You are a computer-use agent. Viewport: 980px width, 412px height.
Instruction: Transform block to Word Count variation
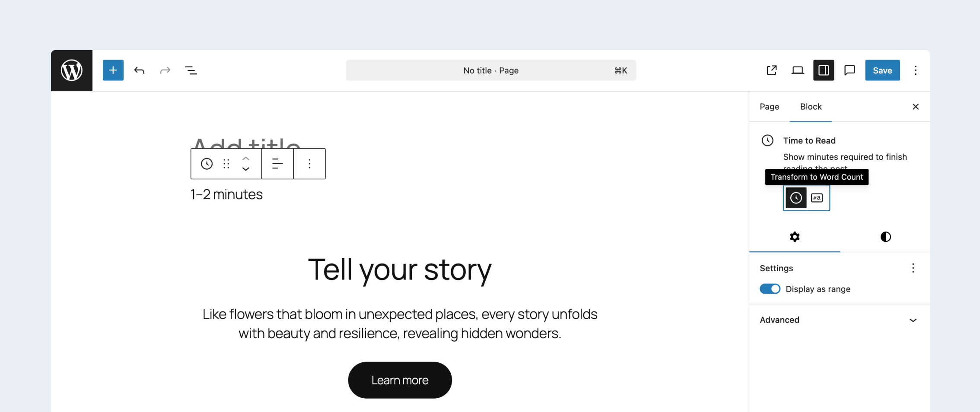pyautogui.click(x=817, y=198)
